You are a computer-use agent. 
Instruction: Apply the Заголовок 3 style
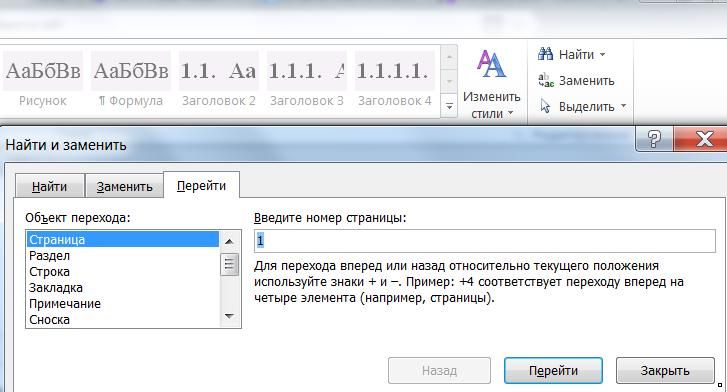(306, 79)
